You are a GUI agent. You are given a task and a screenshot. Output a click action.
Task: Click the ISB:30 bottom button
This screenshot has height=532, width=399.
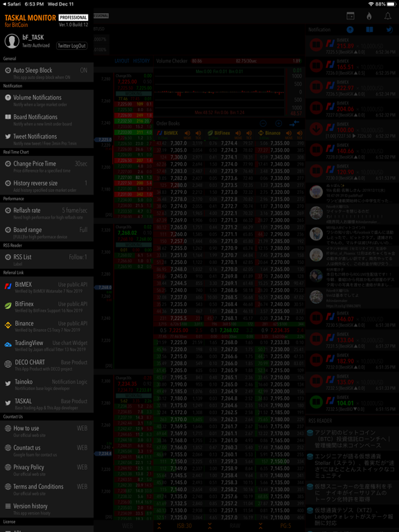(184, 526)
